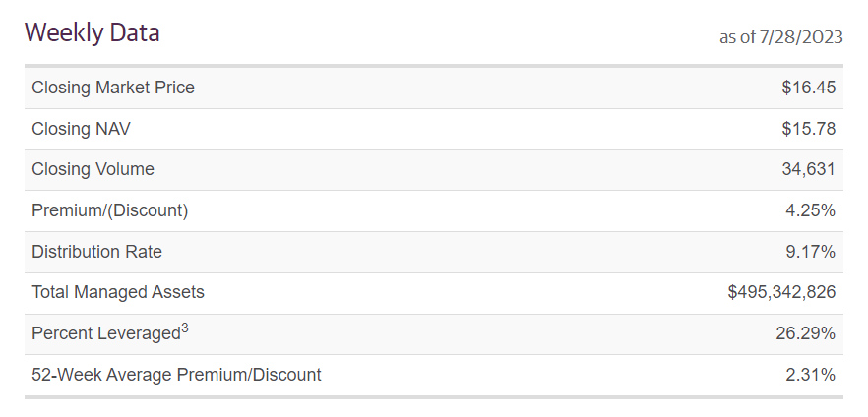
Task: Select the Total Managed Assets label
Action: tap(118, 292)
